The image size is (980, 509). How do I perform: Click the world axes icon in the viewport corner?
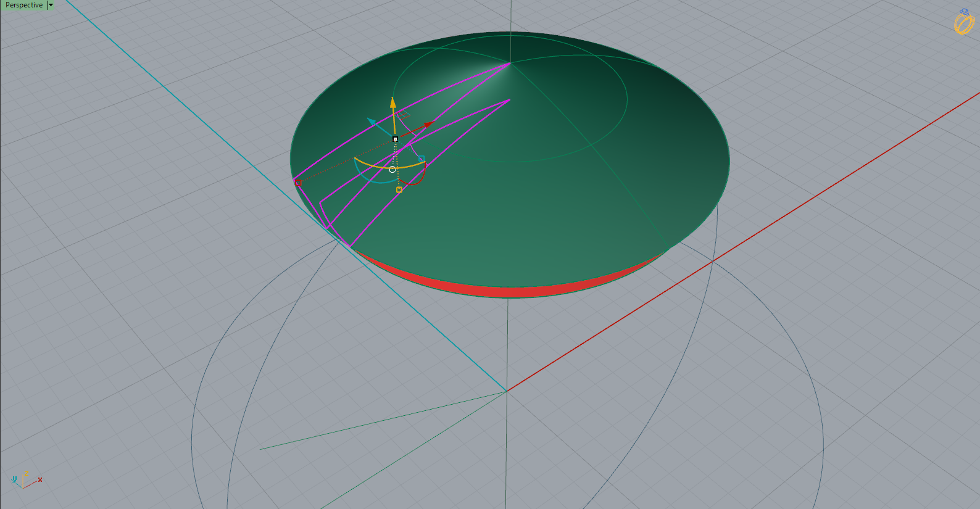(26, 479)
